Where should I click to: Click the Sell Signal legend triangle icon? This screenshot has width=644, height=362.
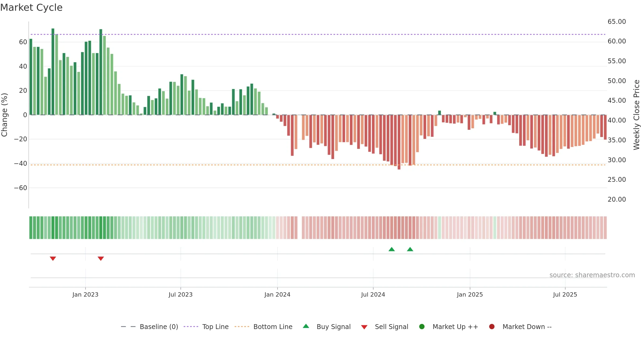pyautogui.click(x=364, y=327)
